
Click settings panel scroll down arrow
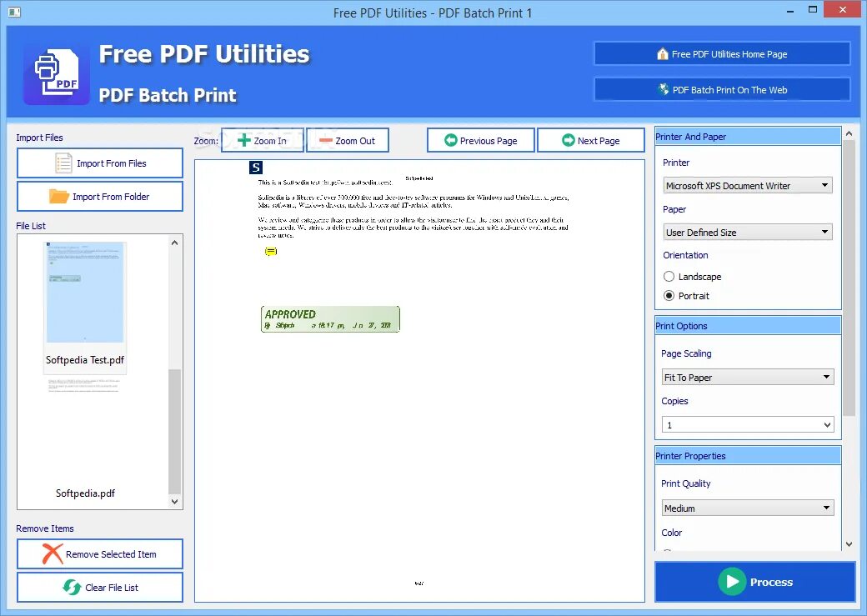coord(849,544)
